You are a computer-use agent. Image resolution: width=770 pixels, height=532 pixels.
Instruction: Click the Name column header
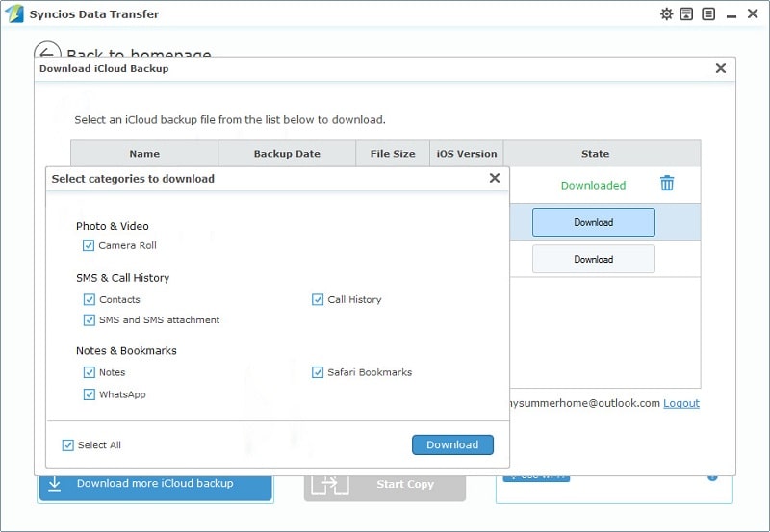click(144, 154)
